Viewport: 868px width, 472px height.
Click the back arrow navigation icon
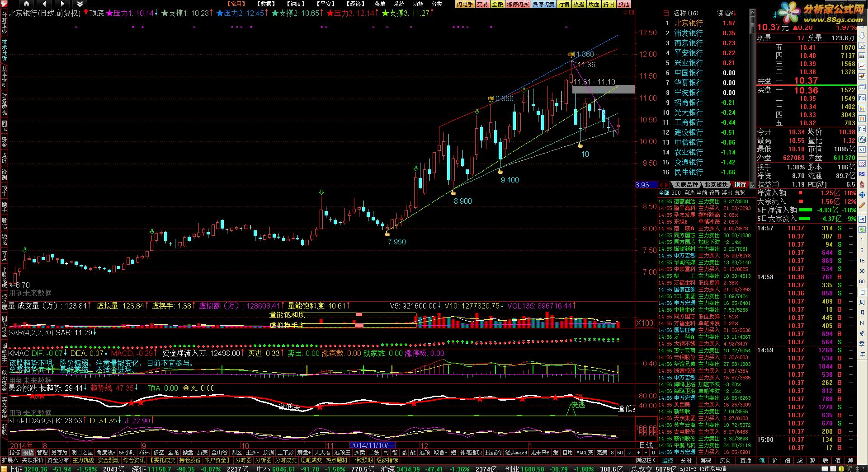click(x=45, y=4)
